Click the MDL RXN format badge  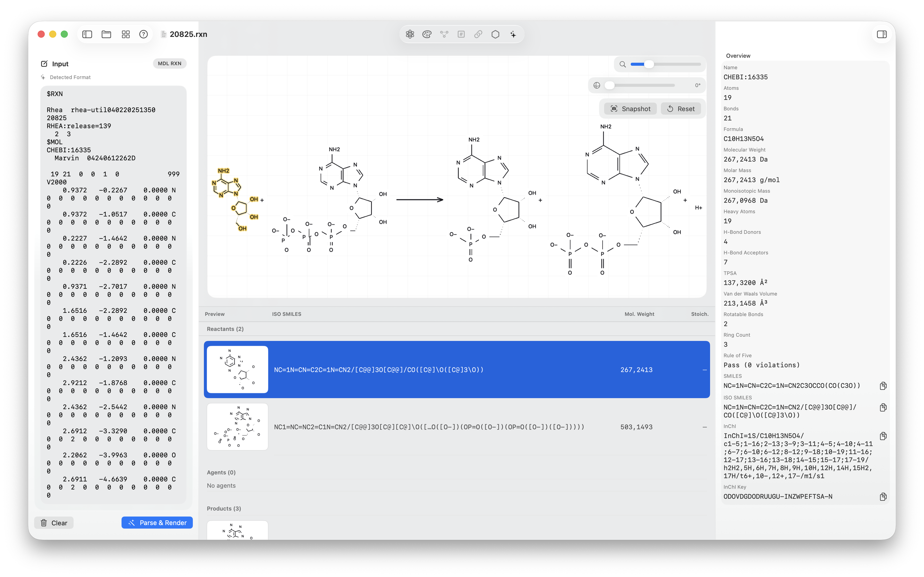pos(169,63)
